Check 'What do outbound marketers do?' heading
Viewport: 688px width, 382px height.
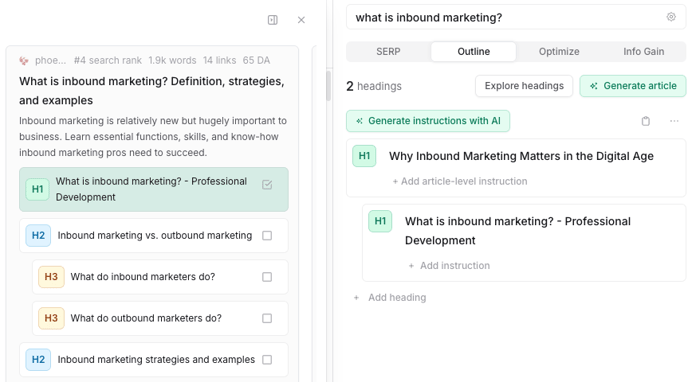click(x=267, y=318)
